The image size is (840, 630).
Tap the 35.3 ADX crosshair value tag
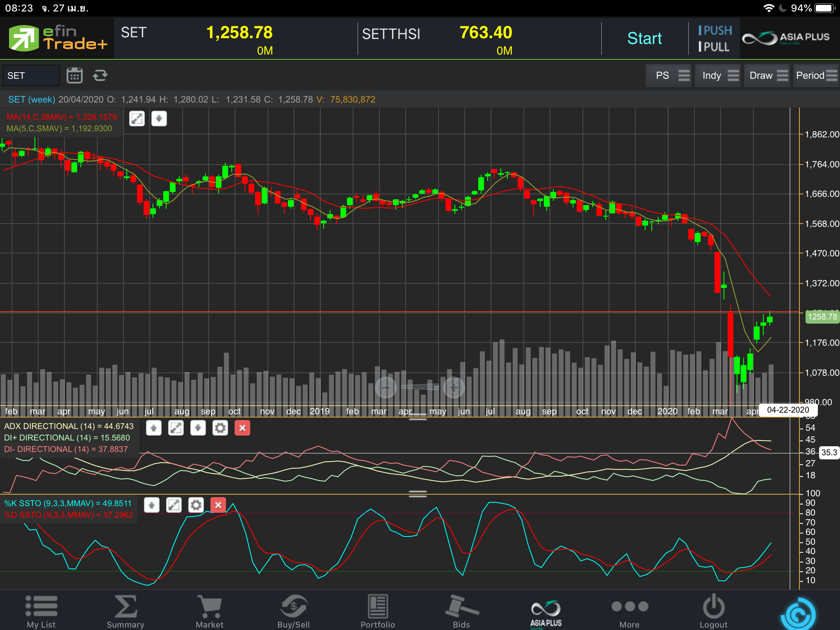[829, 452]
